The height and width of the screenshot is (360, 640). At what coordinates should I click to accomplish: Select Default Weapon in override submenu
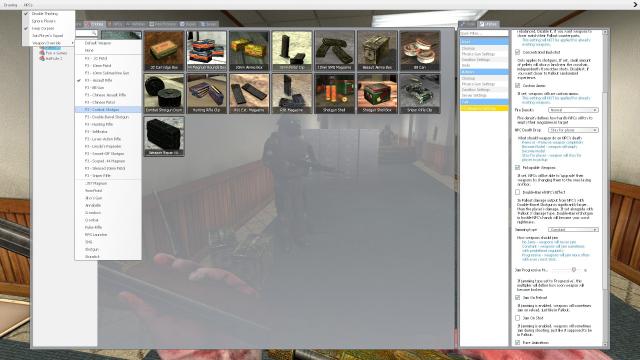(x=108, y=43)
